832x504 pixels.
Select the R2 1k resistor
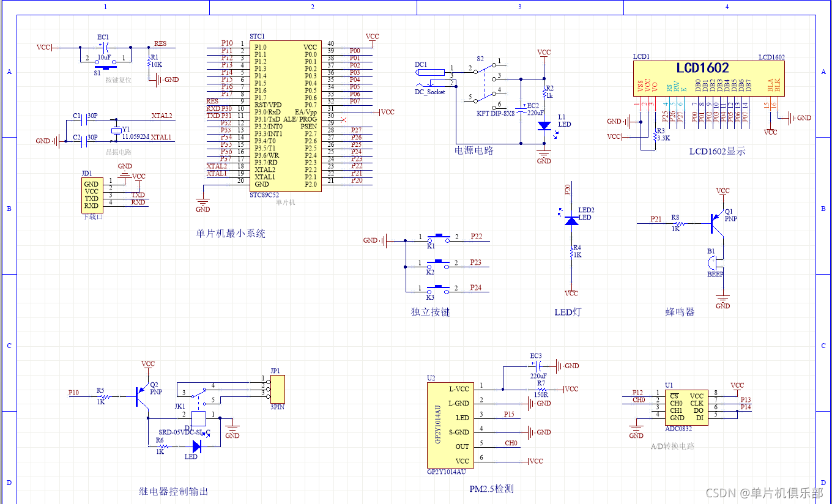click(544, 92)
